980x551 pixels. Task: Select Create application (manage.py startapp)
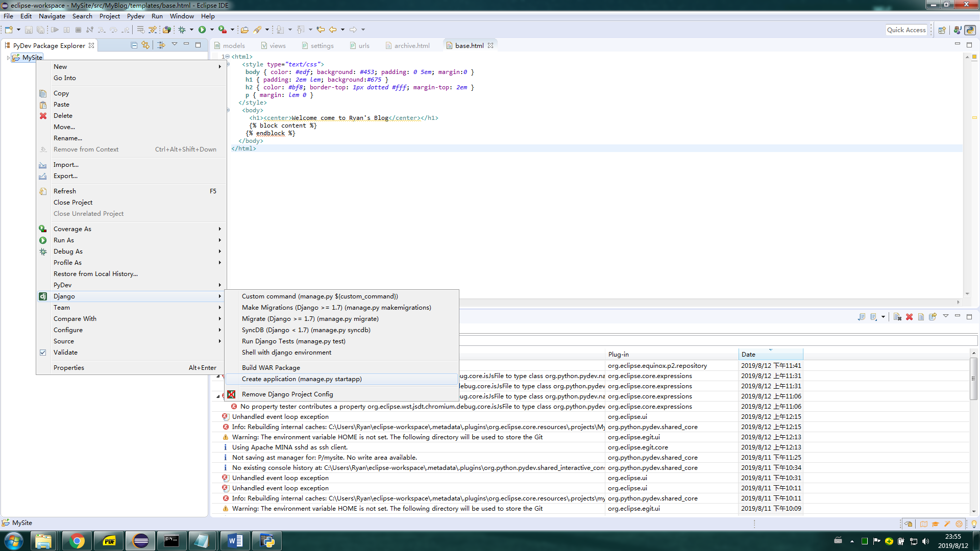tap(302, 379)
